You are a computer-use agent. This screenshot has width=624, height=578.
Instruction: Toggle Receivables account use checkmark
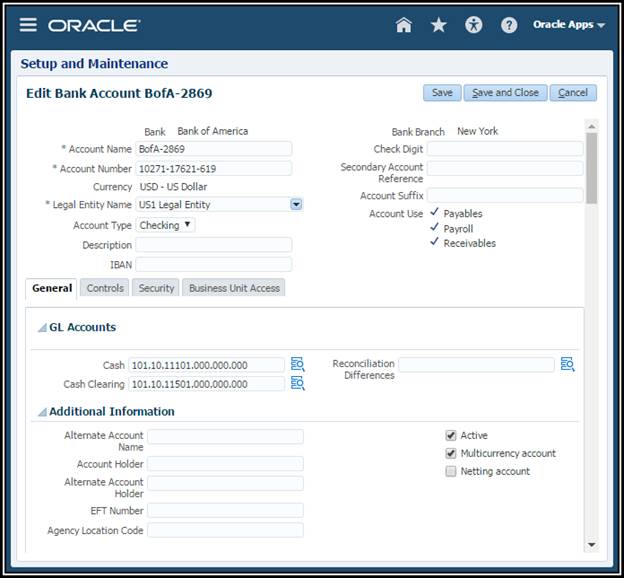click(435, 242)
